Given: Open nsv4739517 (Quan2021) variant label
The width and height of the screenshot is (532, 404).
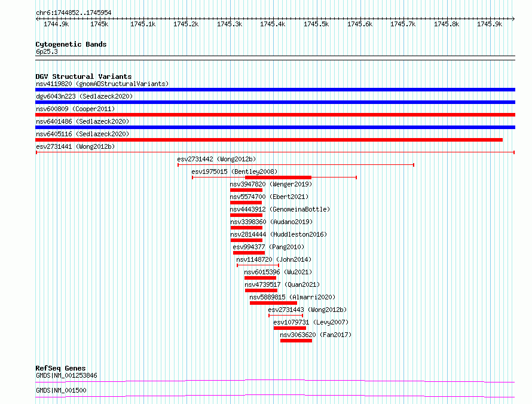Looking at the screenshot, I should point(282,284).
